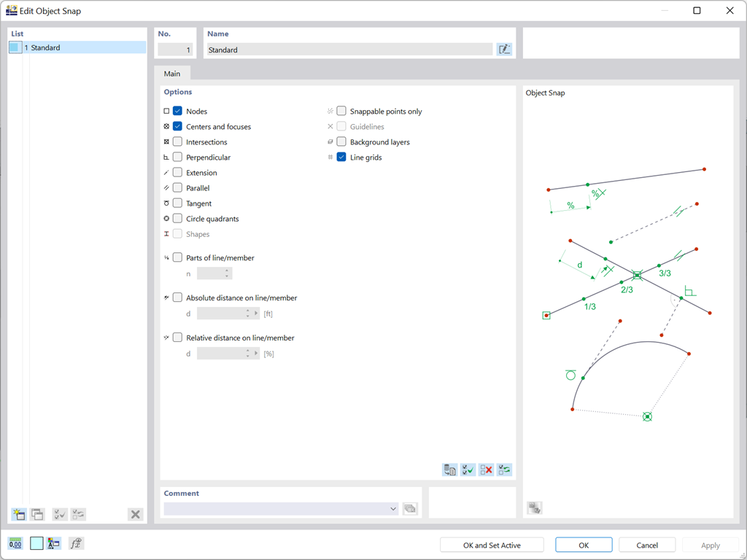Click the load default settings icon in Options

pyautogui.click(x=449, y=470)
